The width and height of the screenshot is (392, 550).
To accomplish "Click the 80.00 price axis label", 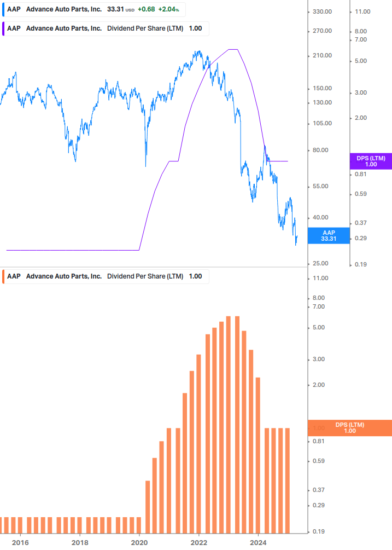I will click(320, 150).
